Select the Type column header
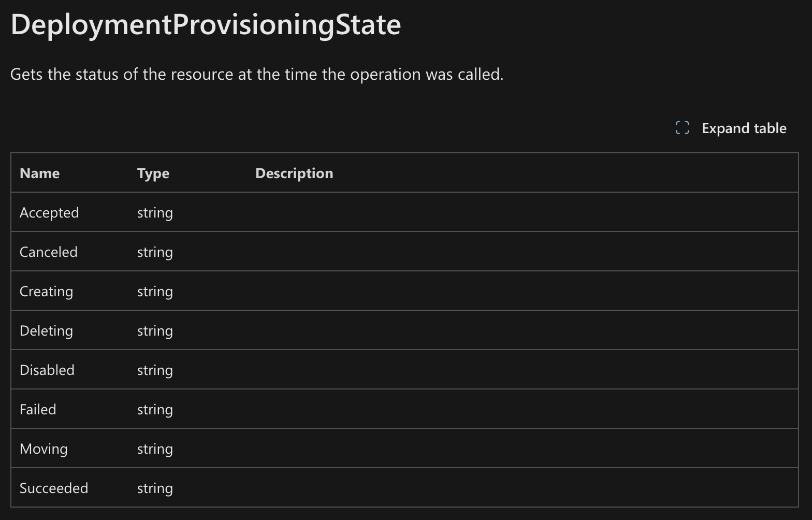This screenshot has width=812, height=520. [153, 173]
